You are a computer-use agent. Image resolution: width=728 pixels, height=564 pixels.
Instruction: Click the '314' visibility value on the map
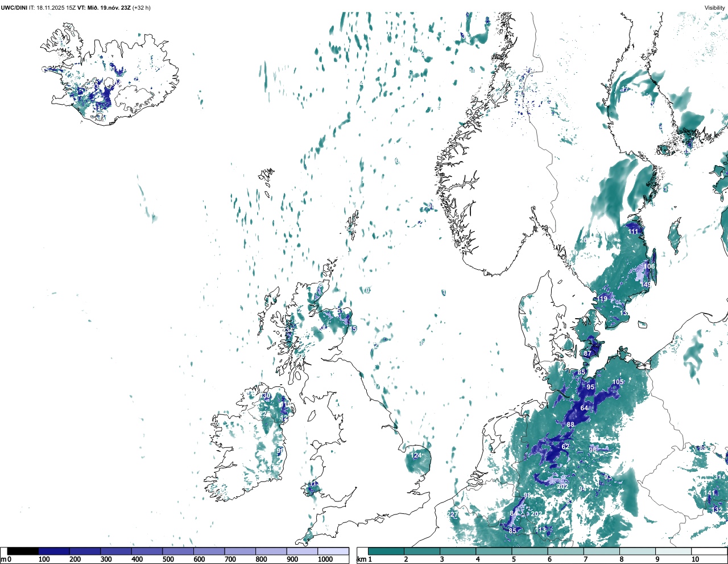(x=721, y=477)
